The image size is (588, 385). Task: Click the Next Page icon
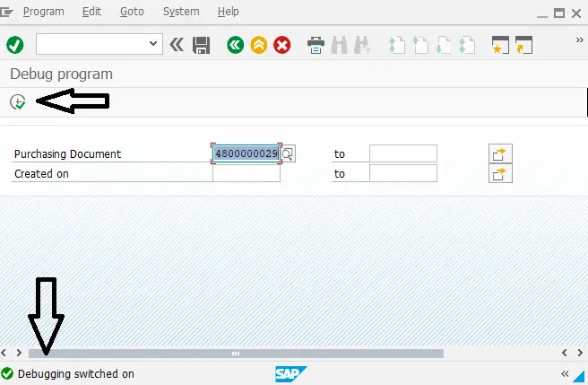tap(444, 45)
